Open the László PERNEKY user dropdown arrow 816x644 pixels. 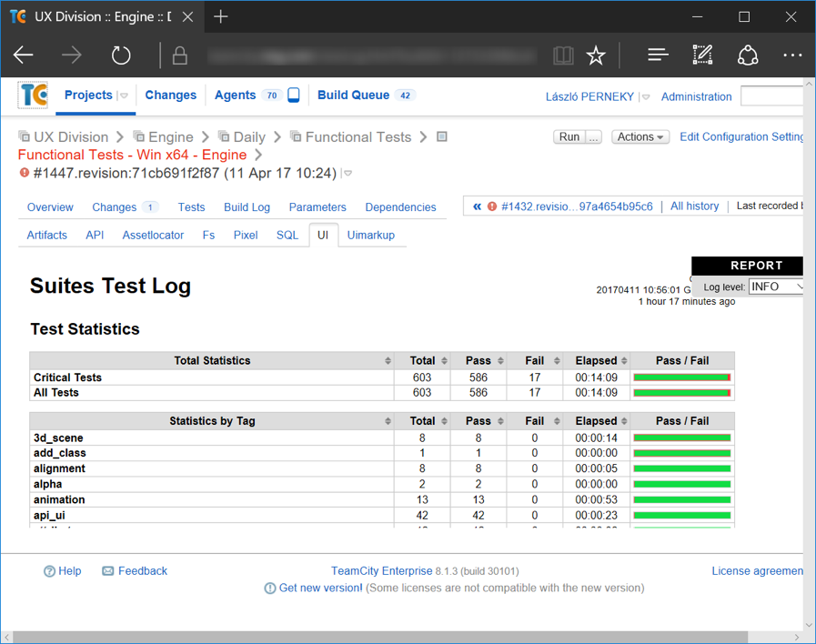tap(646, 96)
